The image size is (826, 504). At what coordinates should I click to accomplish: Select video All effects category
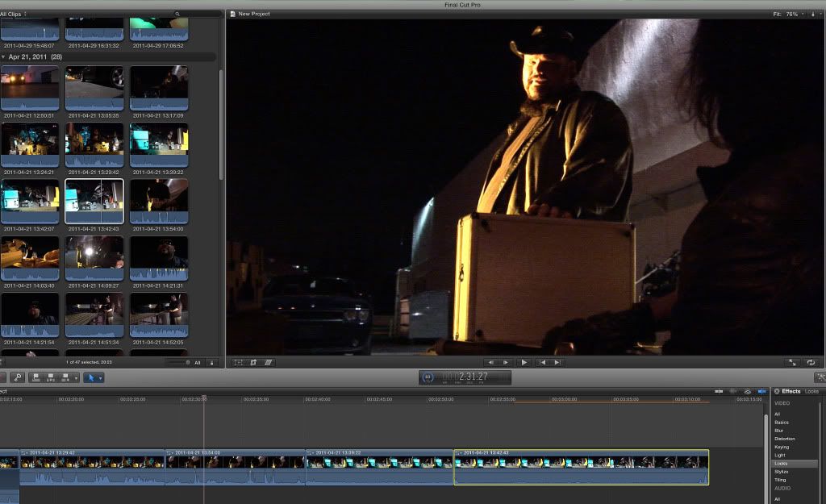[777, 414]
